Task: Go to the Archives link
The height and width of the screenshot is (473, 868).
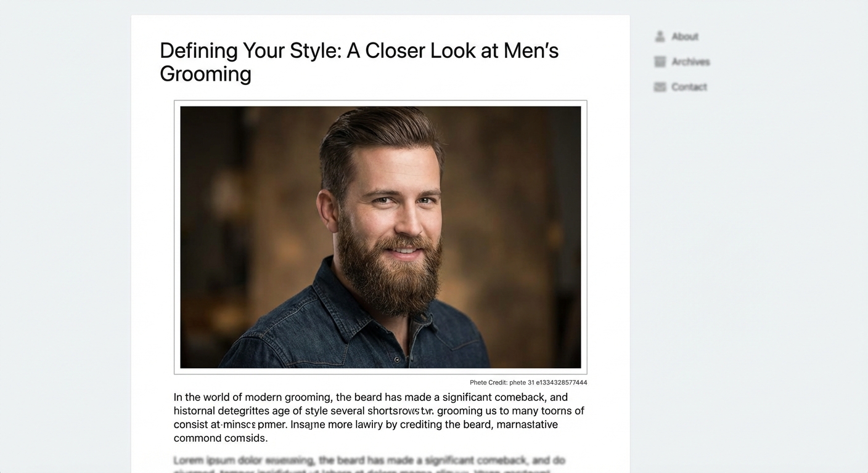Action: click(690, 62)
